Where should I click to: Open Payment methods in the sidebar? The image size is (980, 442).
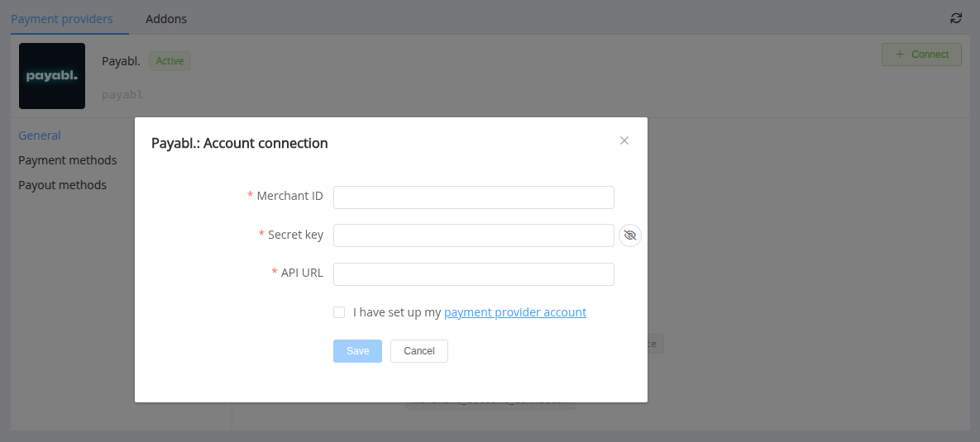68,160
